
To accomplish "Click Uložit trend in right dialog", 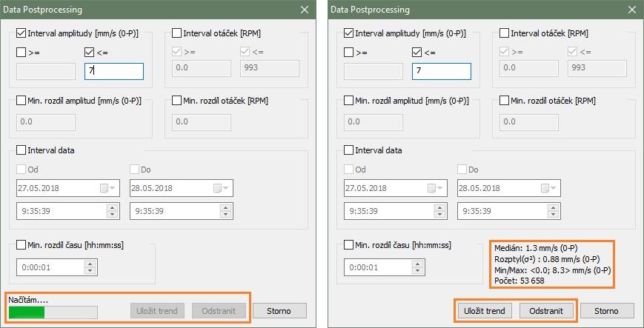I will click(485, 311).
